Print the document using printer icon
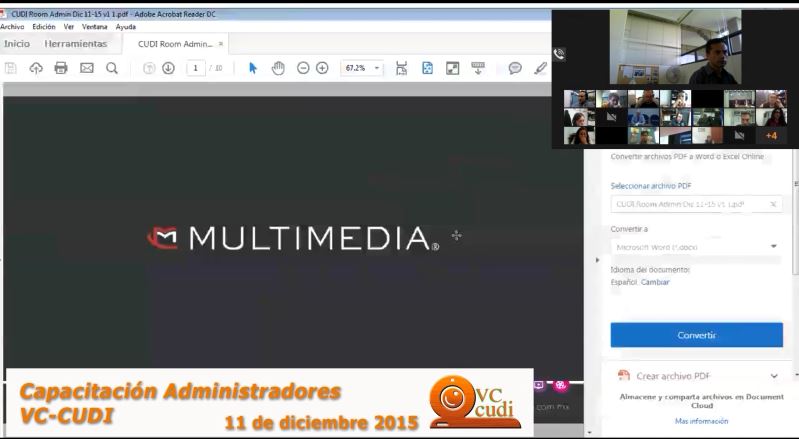This screenshot has width=799, height=439. (x=61, y=68)
